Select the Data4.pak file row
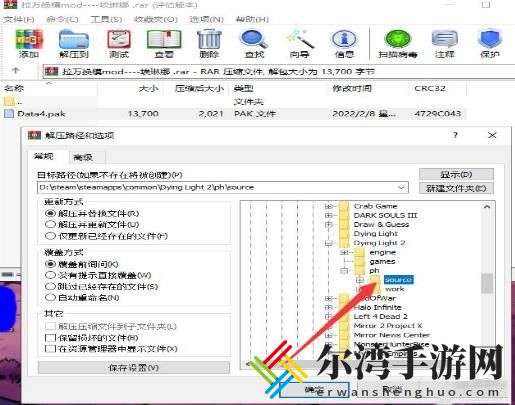This screenshot has width=515, height=405. [233, 114]
